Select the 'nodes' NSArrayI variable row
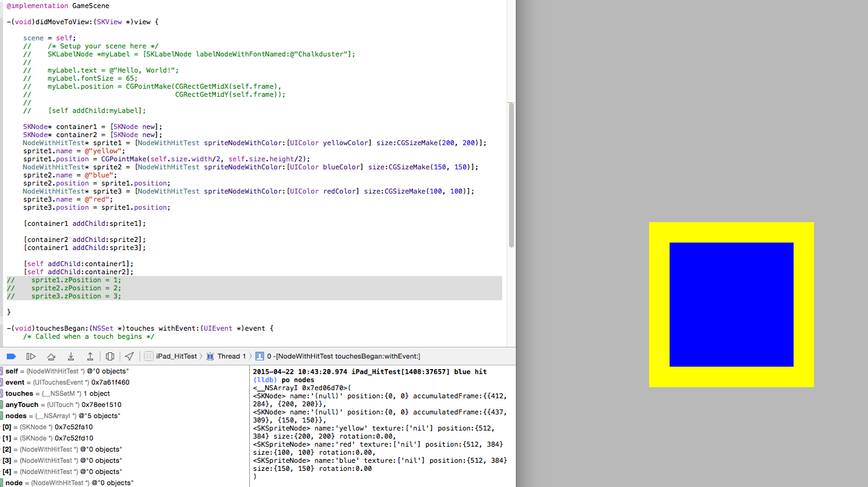This screenshot has height=487, width=868. 124,416
